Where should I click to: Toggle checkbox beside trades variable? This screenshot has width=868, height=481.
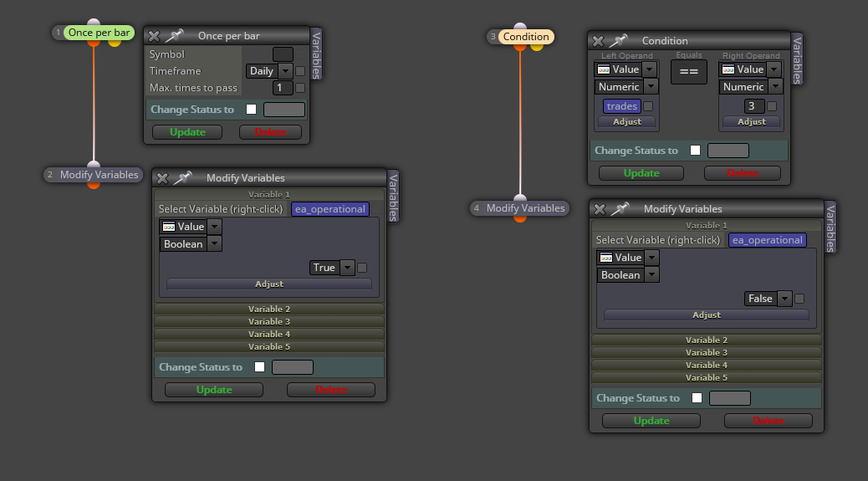tap(648, 106)
